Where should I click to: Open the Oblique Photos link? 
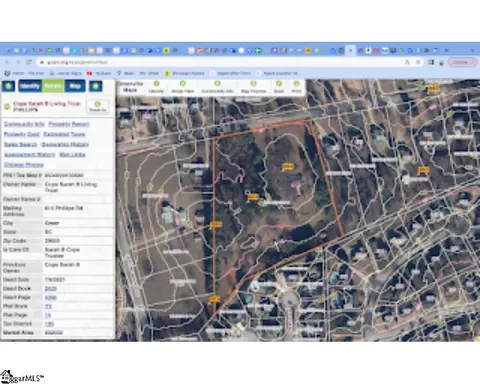point(24,165)
